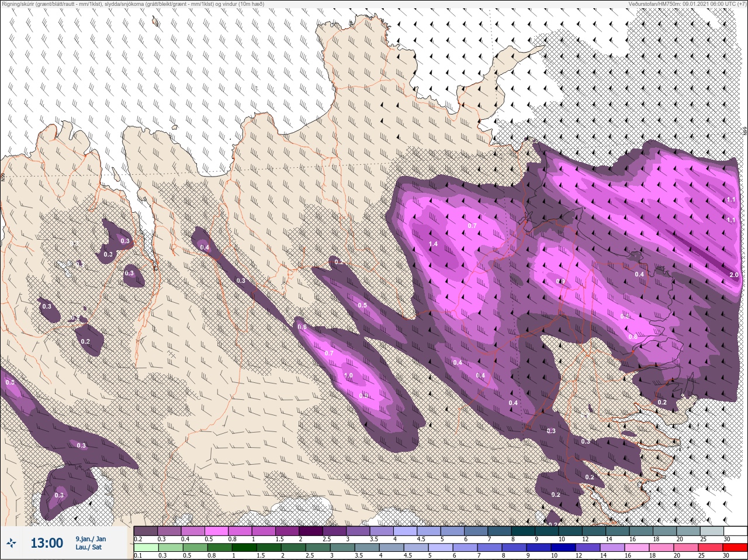
Task: Click the 1.0 precipitation value on the map
Action: pos(348,376)
